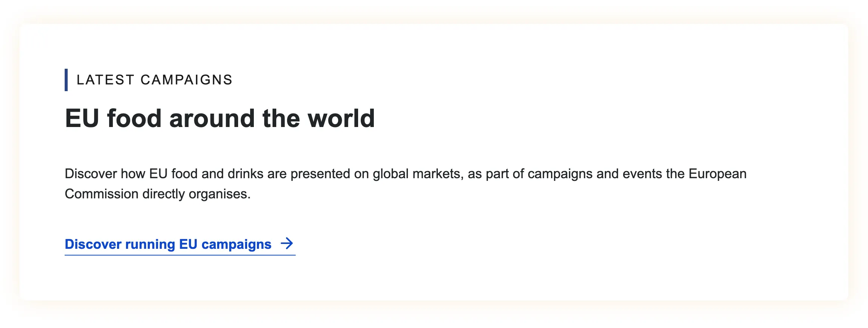The image size is (868, 328).
Task: Click the word 'world' in the heading
Action: [341, 118]
